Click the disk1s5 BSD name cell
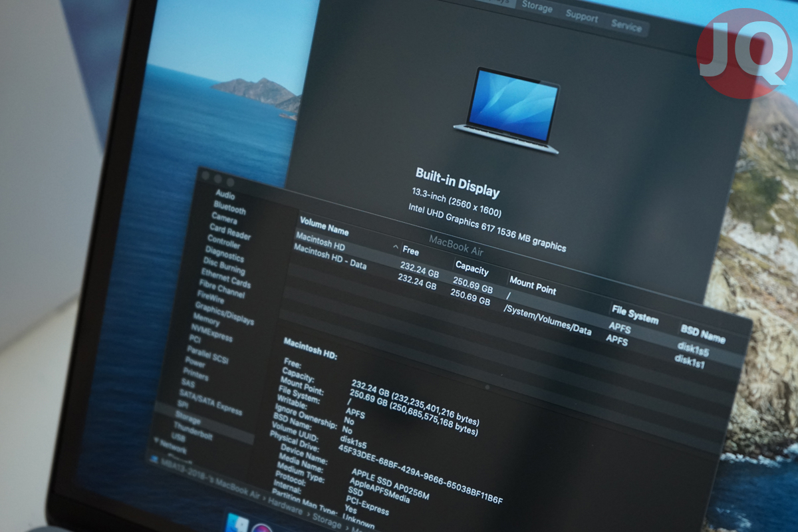Viewport: 798px width, 532px height. tap(693, 348)
